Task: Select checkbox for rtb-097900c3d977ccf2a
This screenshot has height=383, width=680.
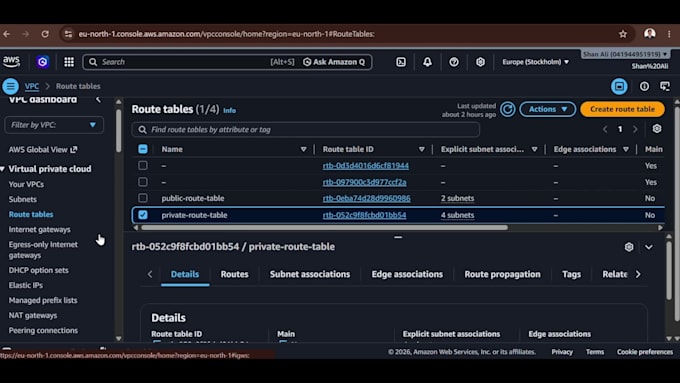Action: 143,182
